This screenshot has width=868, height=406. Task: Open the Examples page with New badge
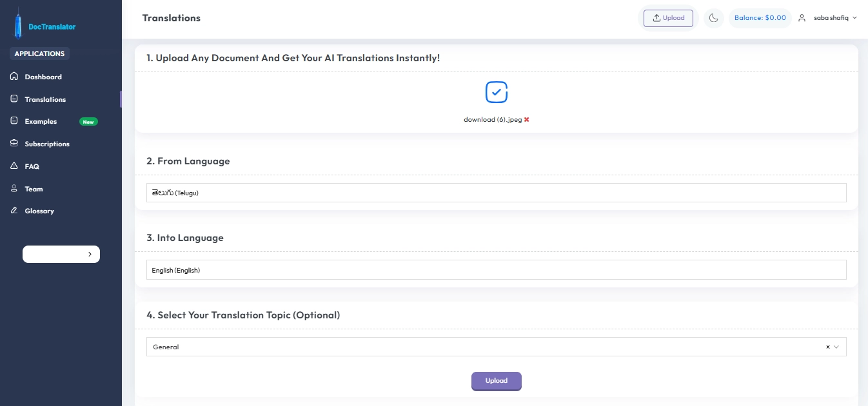point(40,121)
